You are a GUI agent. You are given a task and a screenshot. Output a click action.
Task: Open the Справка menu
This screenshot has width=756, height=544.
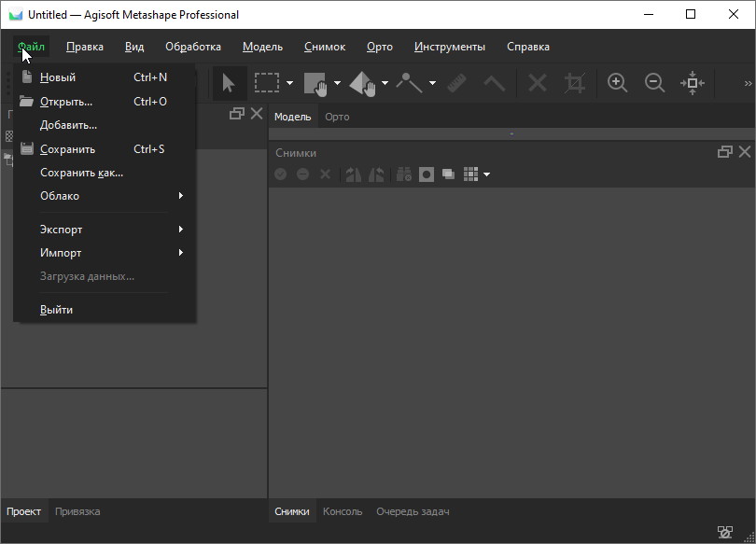[x=528, y=47]
